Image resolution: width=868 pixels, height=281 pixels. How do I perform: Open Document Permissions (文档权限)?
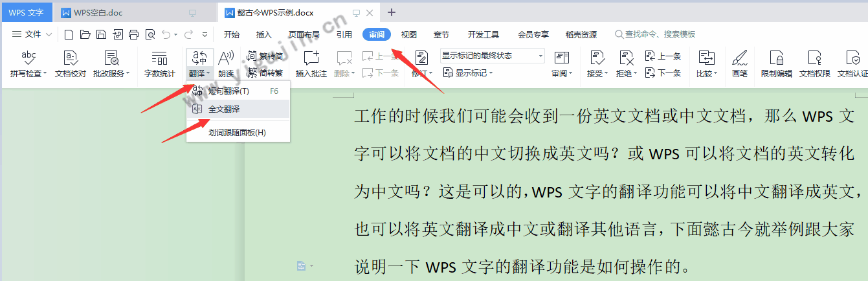(814, 65)
